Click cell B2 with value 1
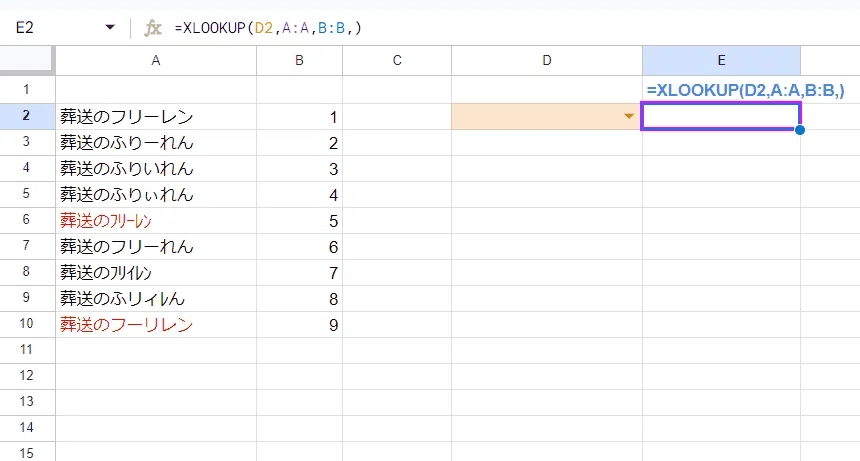This screenshot has height=461, width=860. coord(299,117)
